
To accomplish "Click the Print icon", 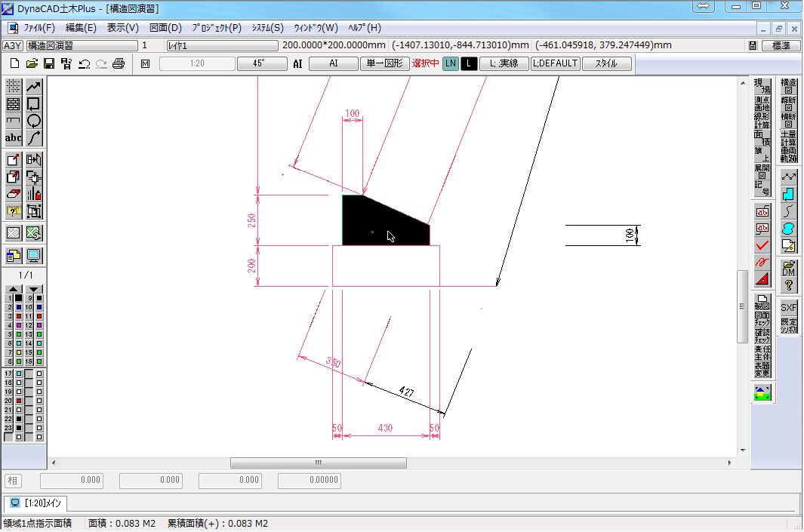I will click(x=119, y=63).
